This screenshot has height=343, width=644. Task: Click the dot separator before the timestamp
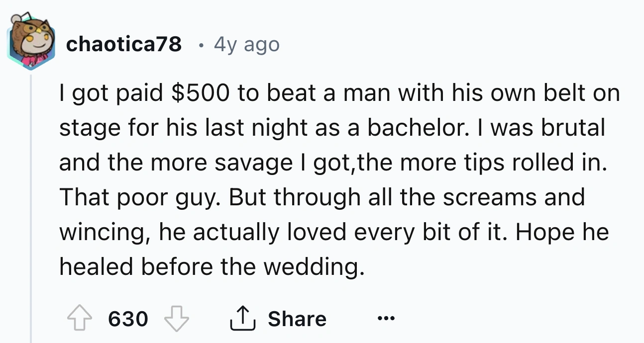200,46
